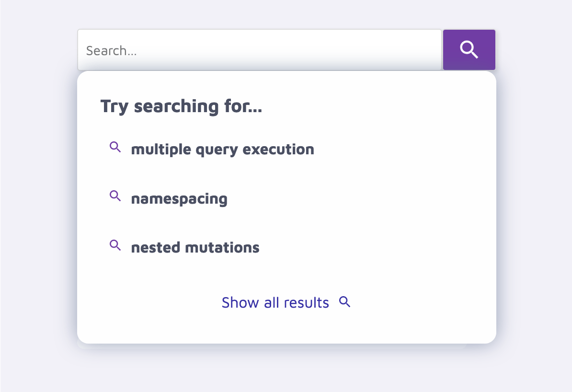Click the magnifier icon beside multiple query execution
The image size is (572, 392).
click(x=115, y=148)
